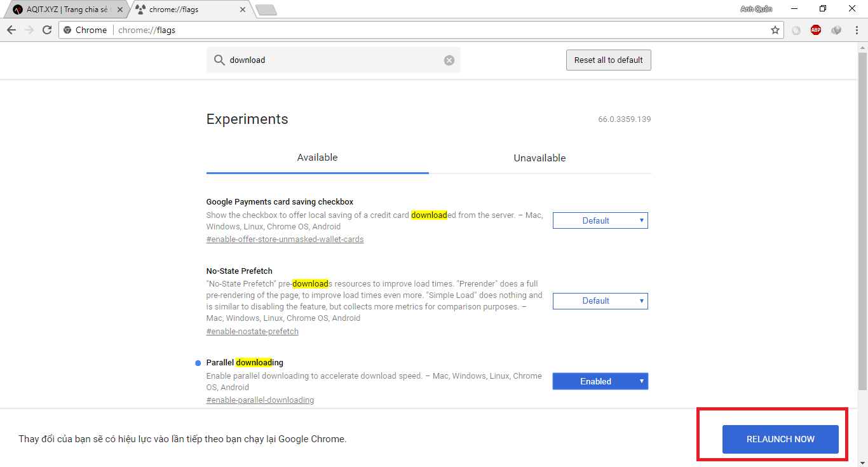Follow #enable-nostate-prefetch link
The height and width of the screenshot is (467, 868).
[252, 332]
